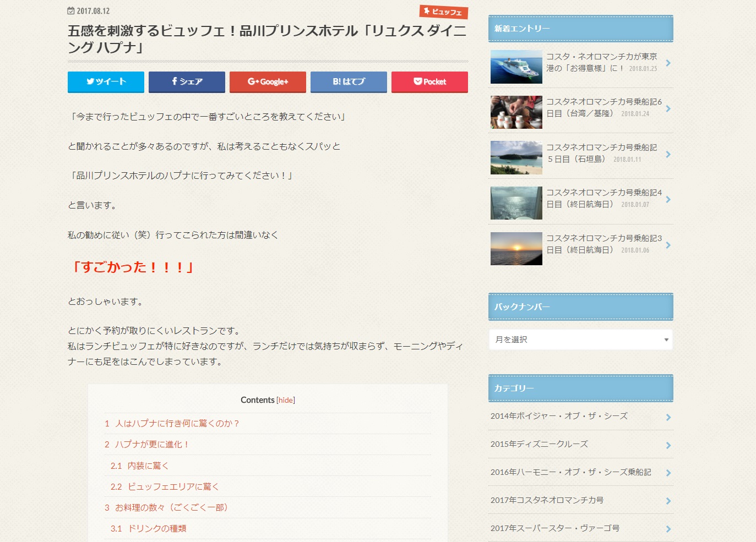Click the date 2017.08.12

point(93,11)
